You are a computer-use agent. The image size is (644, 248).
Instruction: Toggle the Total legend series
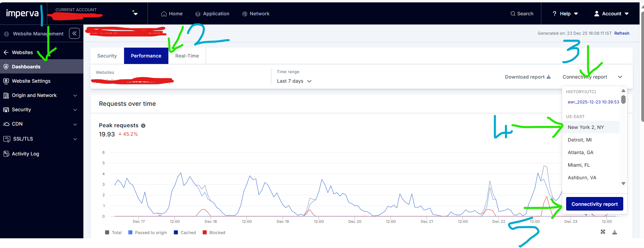(x=113, y=233)
